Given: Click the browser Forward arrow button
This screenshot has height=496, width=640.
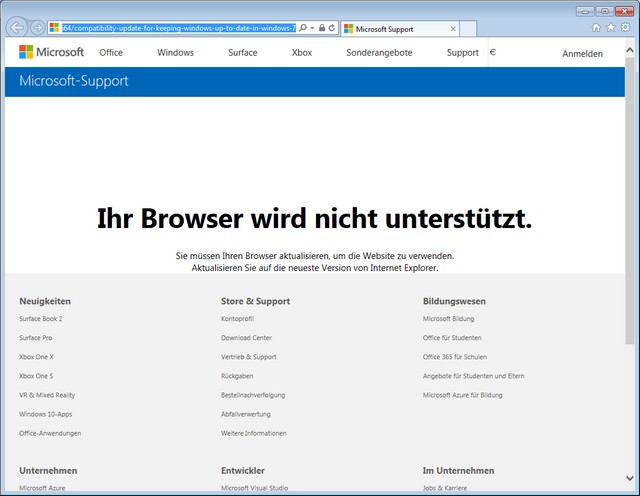Looking at the screenshot, I should tap(37, 27).
